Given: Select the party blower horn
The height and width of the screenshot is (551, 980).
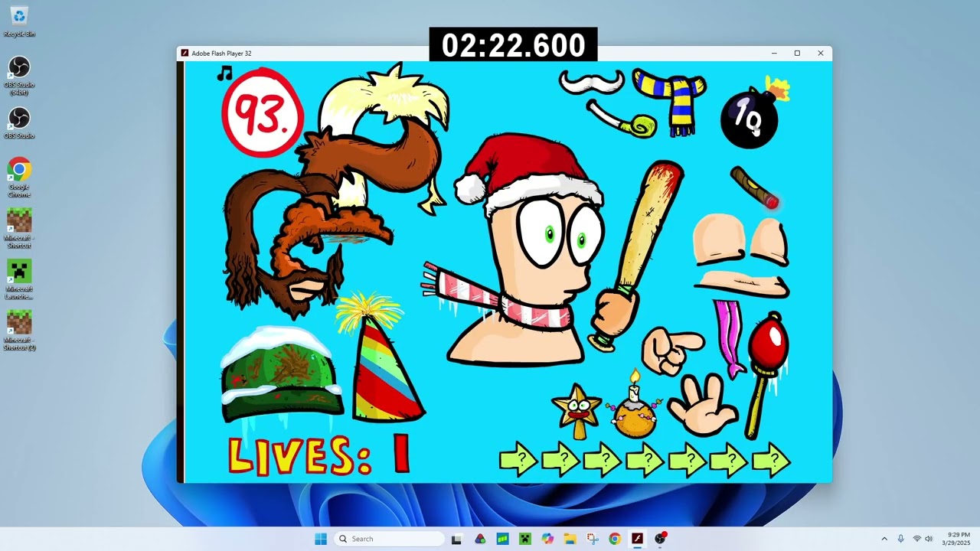Looking at the screenshot, I should pyautogui.click(x=622, y=120).
